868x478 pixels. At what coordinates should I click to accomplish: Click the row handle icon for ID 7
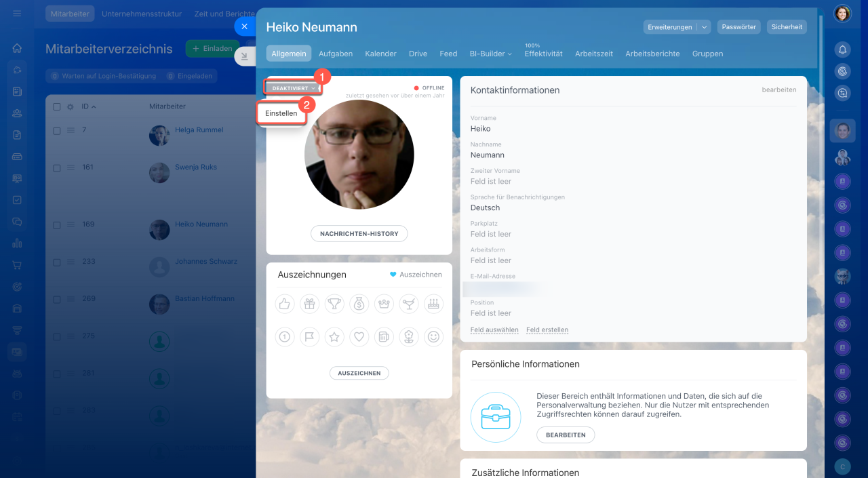[70, 130]
